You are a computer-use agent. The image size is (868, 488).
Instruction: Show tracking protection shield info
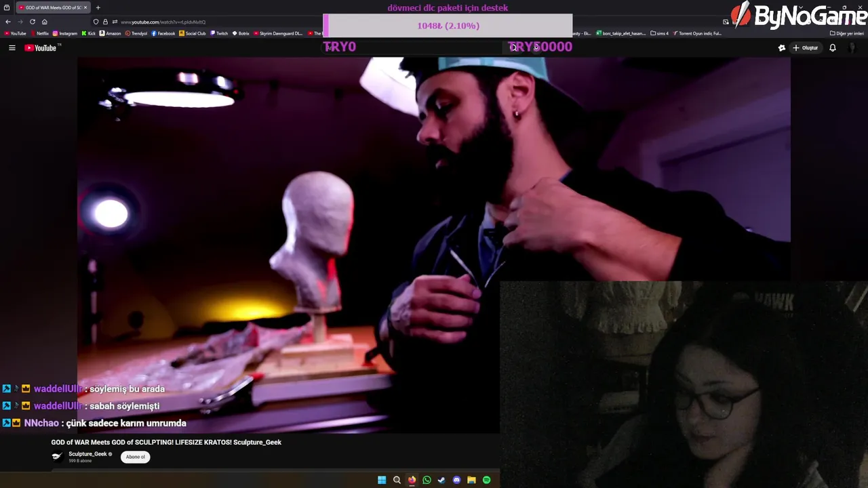point(96,22)
